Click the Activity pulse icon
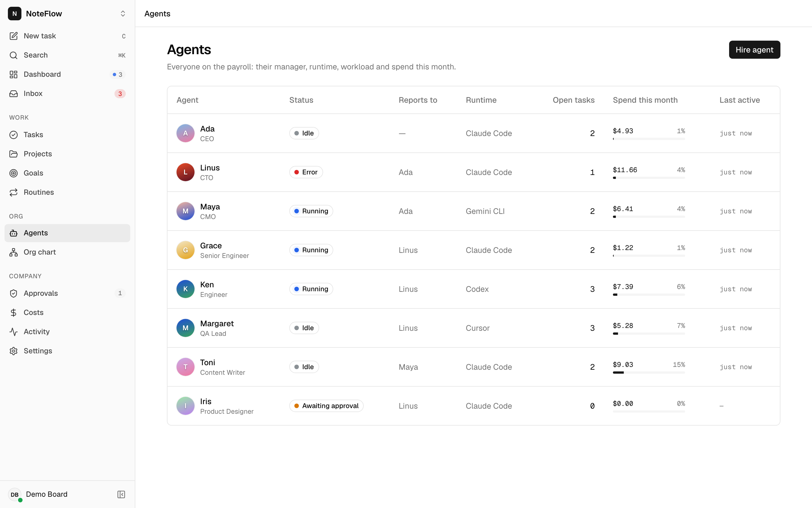Screen dimensions: 812x508 14,332
